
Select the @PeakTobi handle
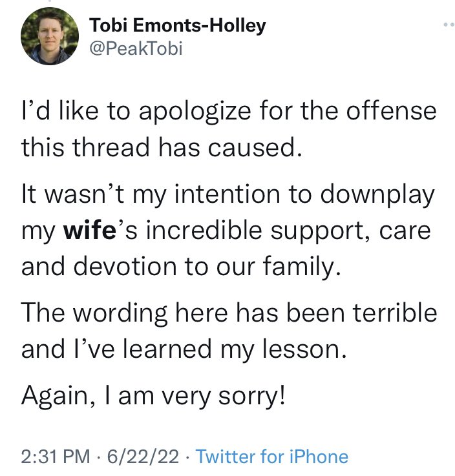point(136,48)
